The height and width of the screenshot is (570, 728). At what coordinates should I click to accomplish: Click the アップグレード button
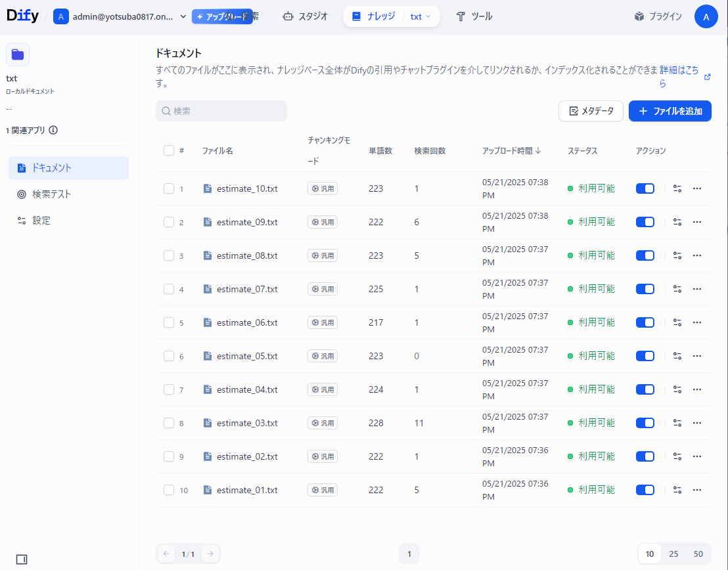coord(222,16)
